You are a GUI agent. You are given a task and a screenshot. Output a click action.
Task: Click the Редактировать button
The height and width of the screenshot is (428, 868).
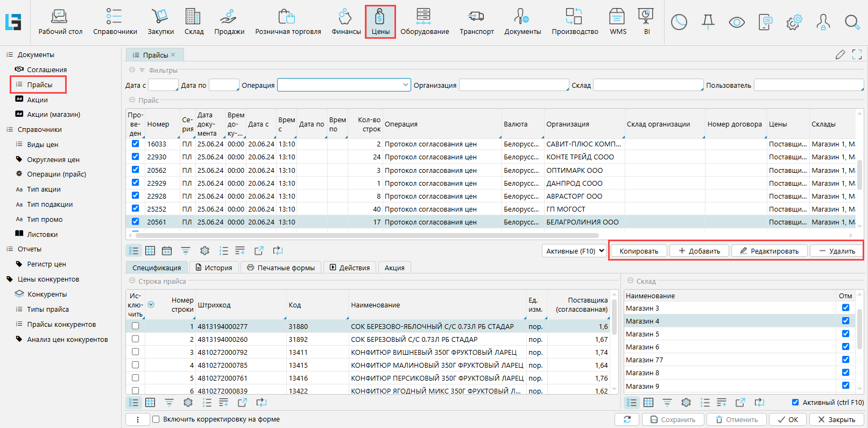pos(769,251)
